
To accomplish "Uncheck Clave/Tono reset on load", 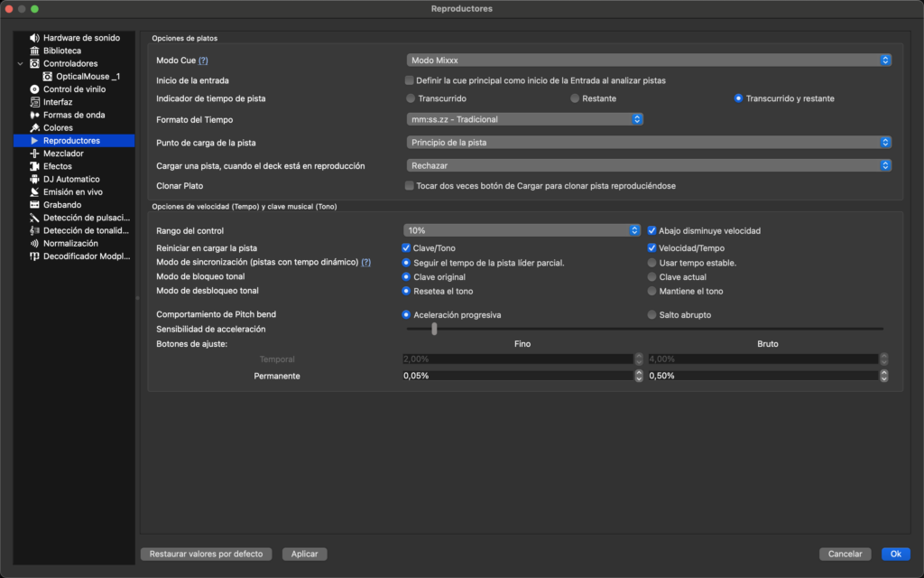I will [x=406, y=248].
